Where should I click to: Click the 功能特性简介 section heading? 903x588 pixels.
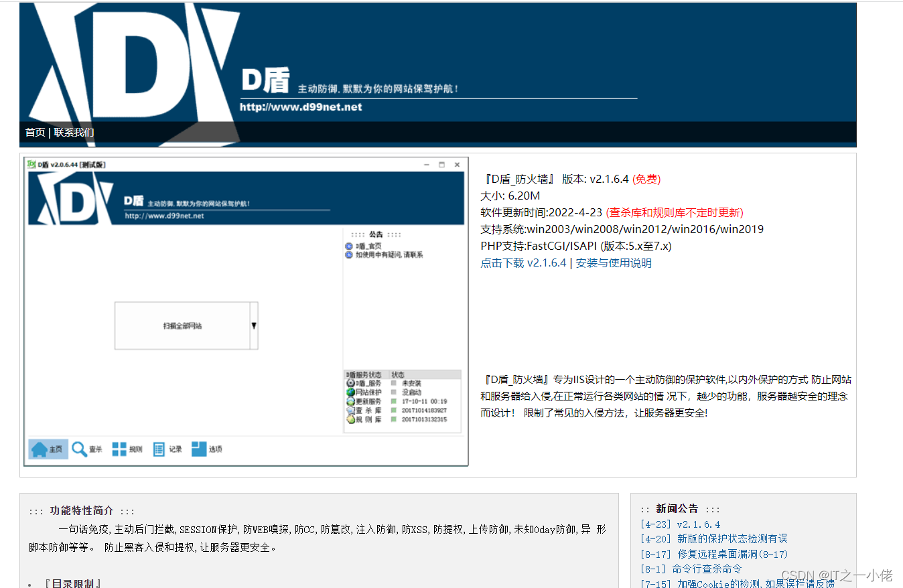coord(82,510)
